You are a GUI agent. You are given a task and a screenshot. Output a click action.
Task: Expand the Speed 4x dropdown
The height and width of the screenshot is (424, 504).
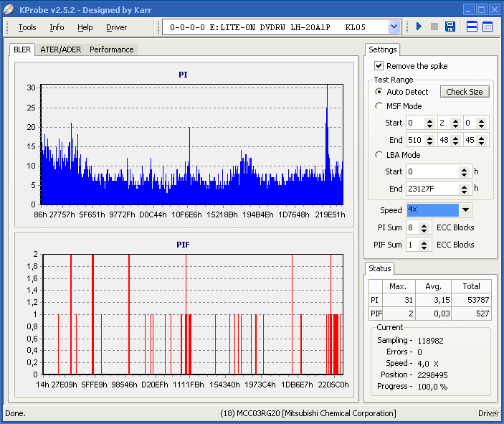pyautogui.click(x=466, y=210)
